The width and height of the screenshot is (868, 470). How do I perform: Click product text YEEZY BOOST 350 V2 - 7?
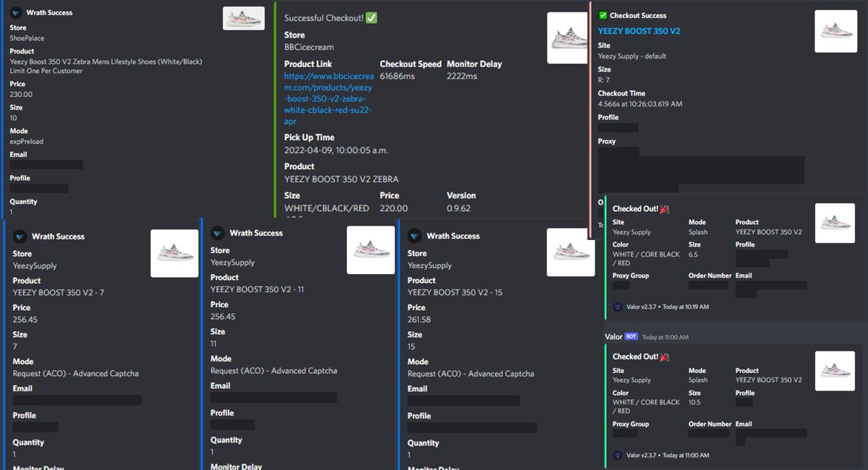(59, 293)
